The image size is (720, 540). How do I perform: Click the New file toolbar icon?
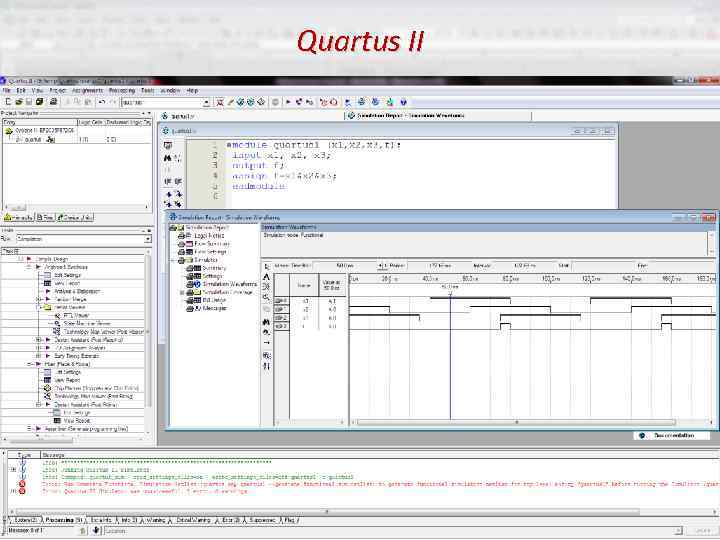click(x=8, y=102)
